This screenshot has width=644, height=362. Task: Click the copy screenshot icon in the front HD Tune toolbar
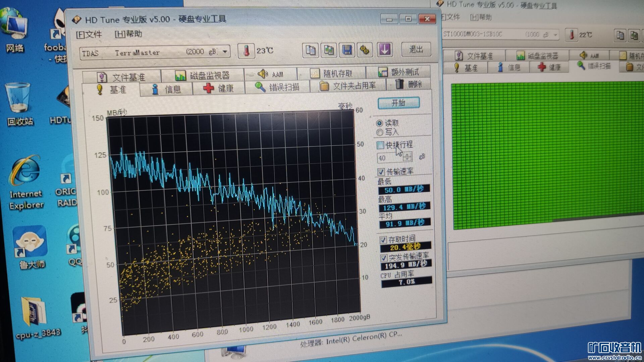click(329, 50)
